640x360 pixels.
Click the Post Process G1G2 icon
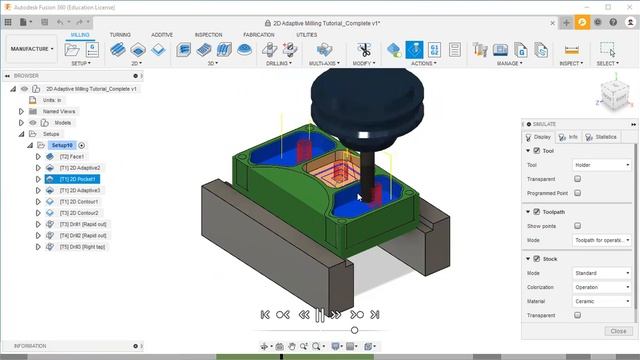434,50
